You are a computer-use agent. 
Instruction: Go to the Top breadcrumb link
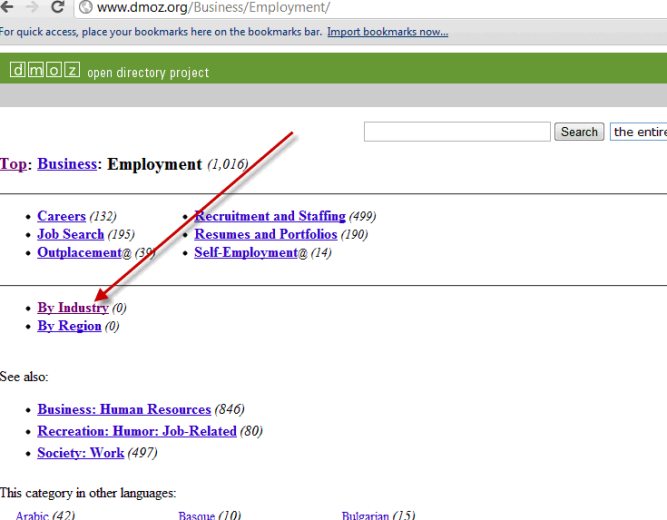13,164
